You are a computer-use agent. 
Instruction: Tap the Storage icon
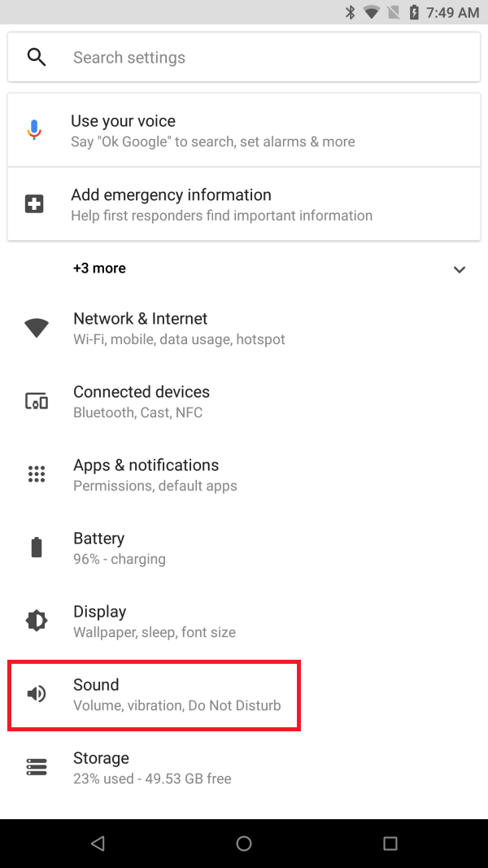pos(37,766)
